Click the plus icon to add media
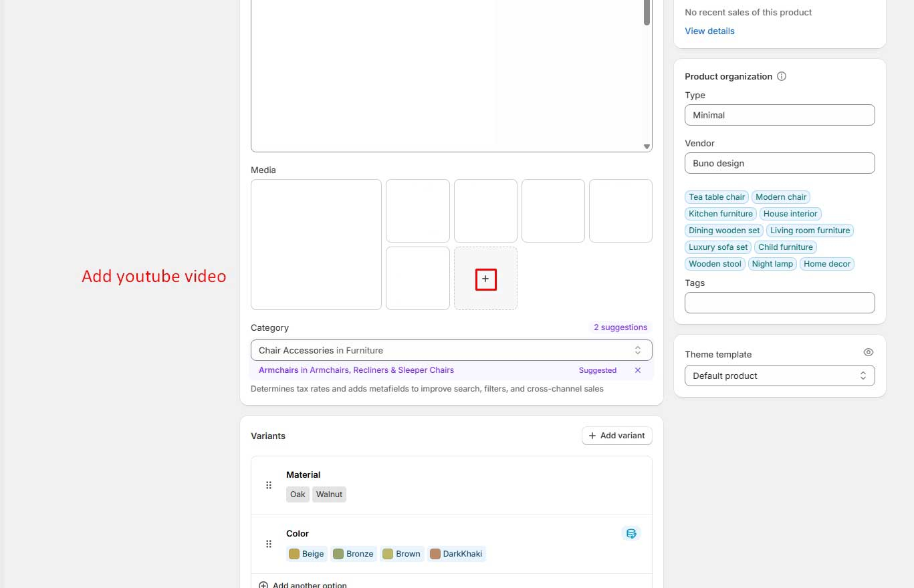The image size is (914, 588). [x=485, y=279]
